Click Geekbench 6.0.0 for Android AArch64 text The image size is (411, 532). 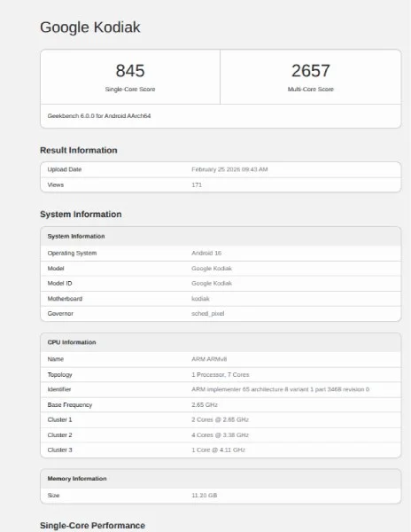(x=99, y=116)
